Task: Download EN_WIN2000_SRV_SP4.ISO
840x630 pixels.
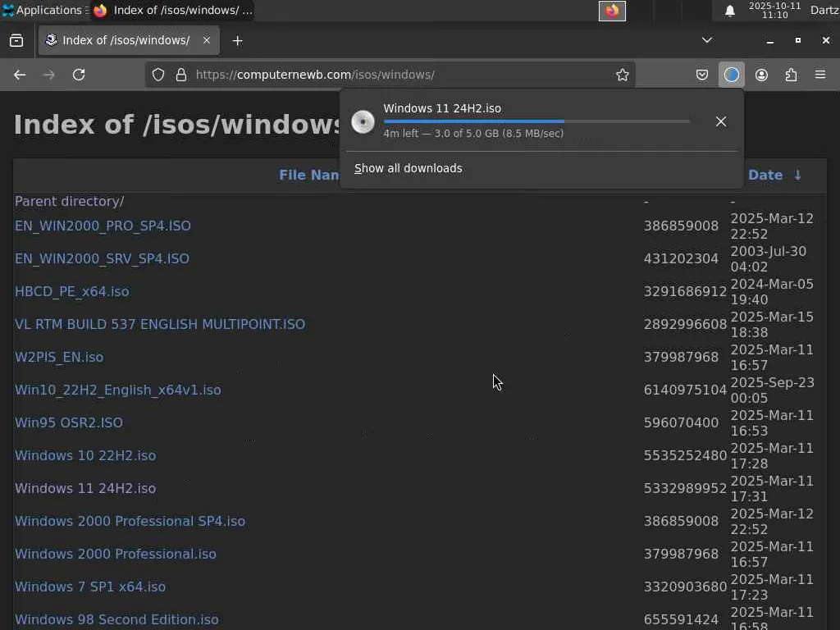Action: click(102, 258)
